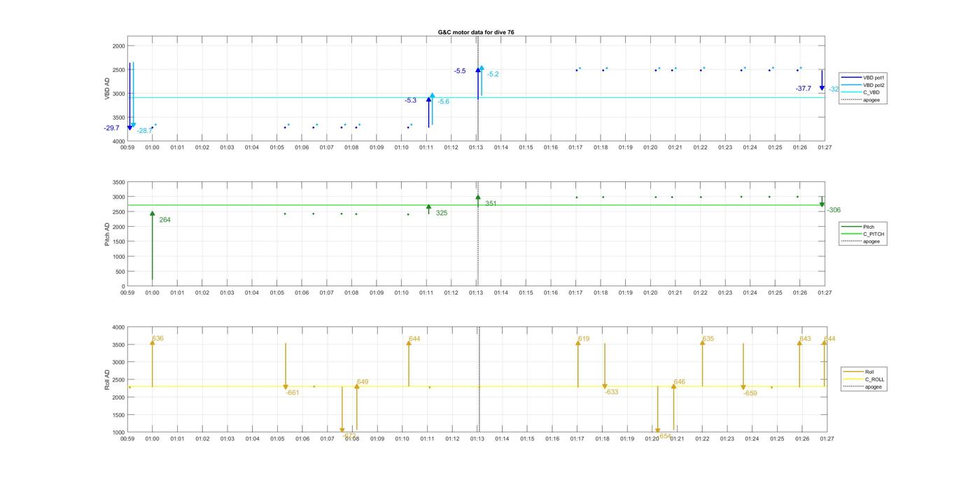Click apogee in the VBD plot legend
This screenshot has height=485, width=980.
click(x=860, y=99)
